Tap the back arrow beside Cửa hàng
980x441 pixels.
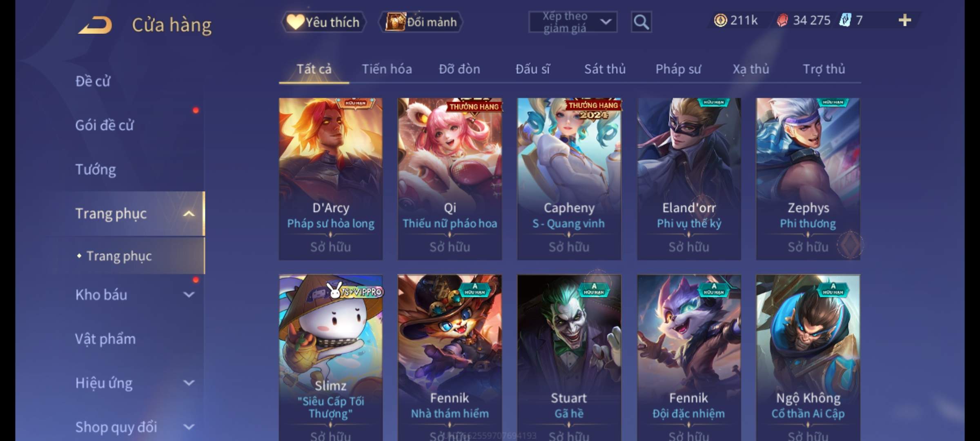95,24
